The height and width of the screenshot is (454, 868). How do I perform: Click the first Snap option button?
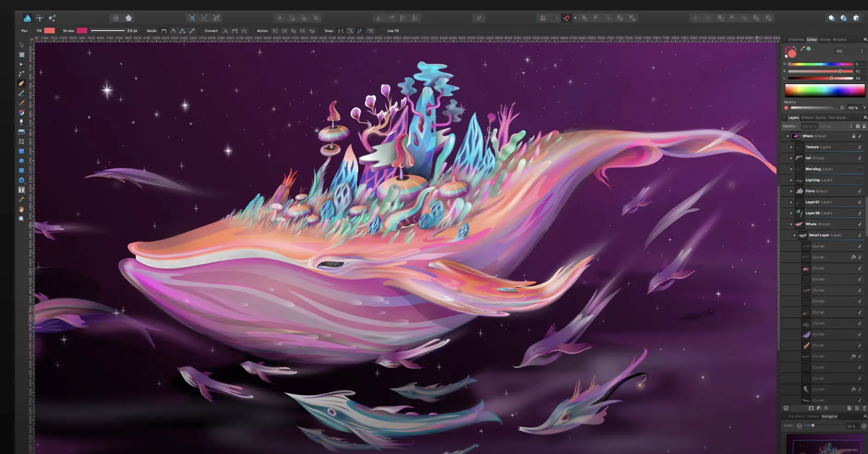click(x=341, y=31)
